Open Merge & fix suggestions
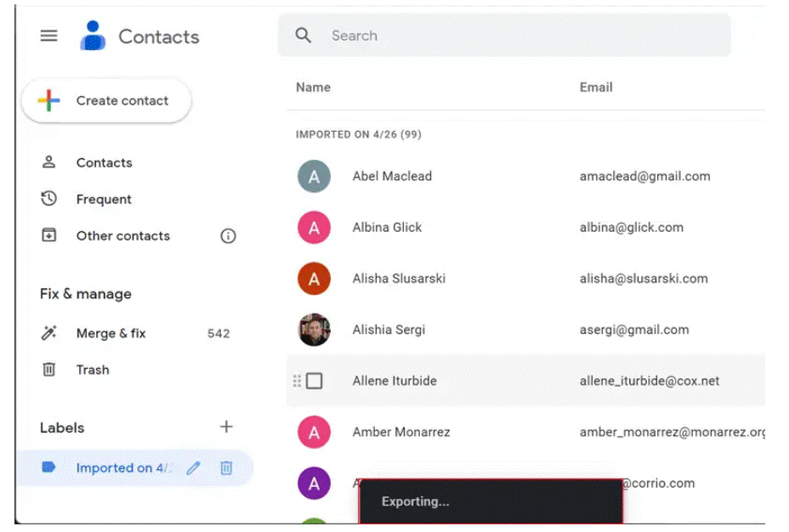Viewport: 789px width, 532px height. coord(111,333)
